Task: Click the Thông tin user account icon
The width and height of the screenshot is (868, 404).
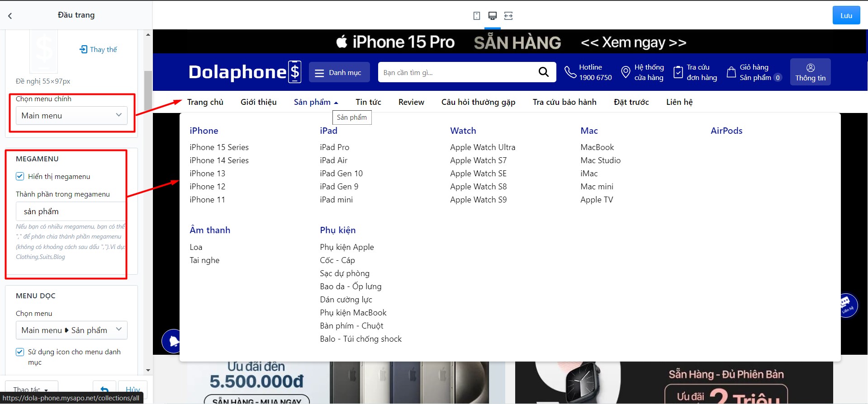Action: 811,67
